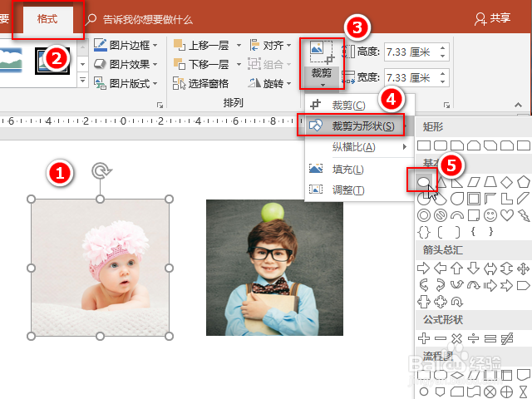Expand the 上移一层 dropdown arrow
The image size is (532, 399).
pos(239,45)
